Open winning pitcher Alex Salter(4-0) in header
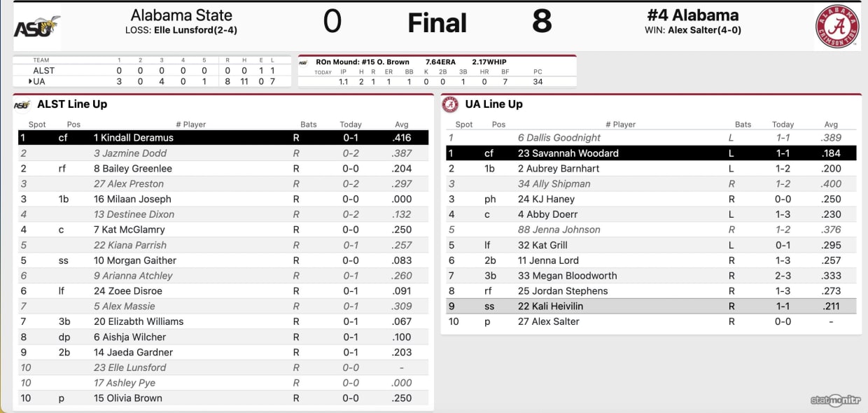 (x=705, y=30)
